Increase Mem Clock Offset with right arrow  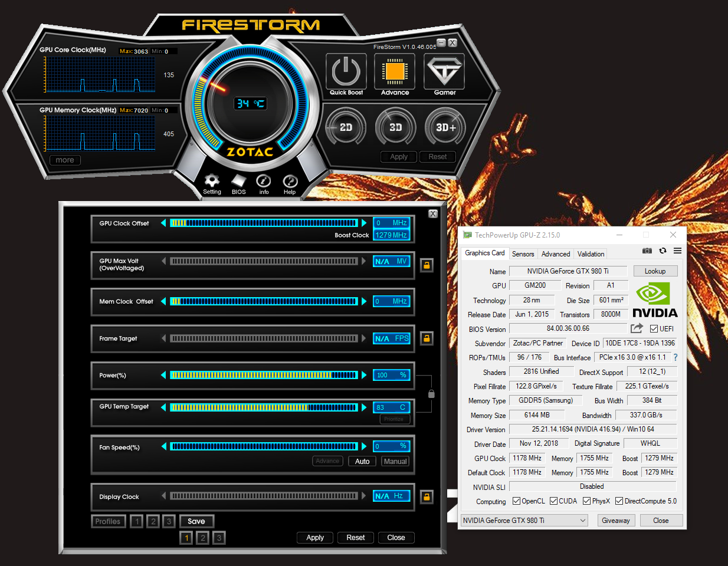[364, 301]
